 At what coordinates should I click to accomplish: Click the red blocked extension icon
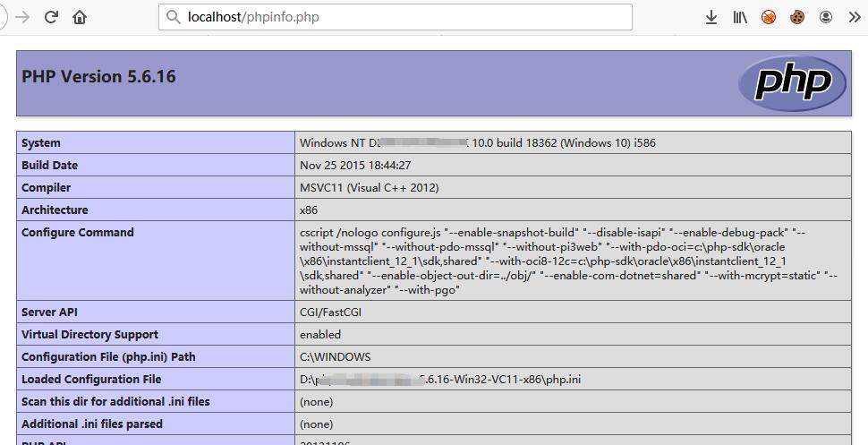point(769,17)
